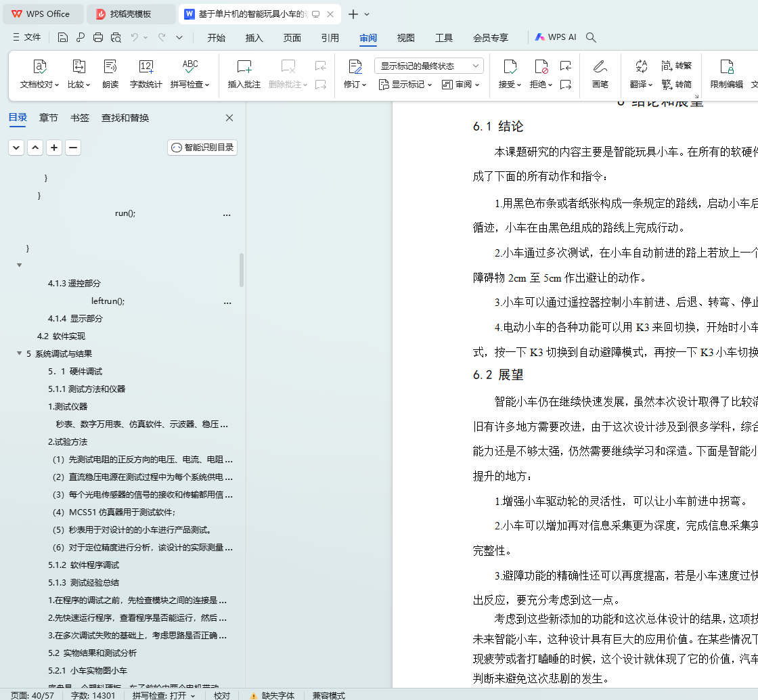Screen dimensions: 758x700
Task: Go to previous change icon
Action: tap(566, 66)
